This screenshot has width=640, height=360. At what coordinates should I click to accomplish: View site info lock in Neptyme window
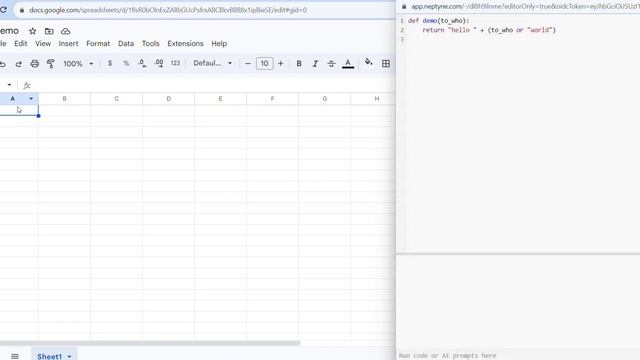[x=404, y=7]
